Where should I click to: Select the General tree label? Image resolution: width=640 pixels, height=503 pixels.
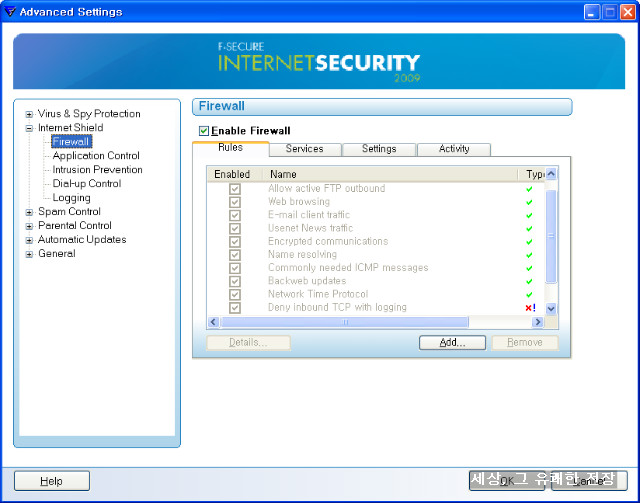tap(57, 254)
